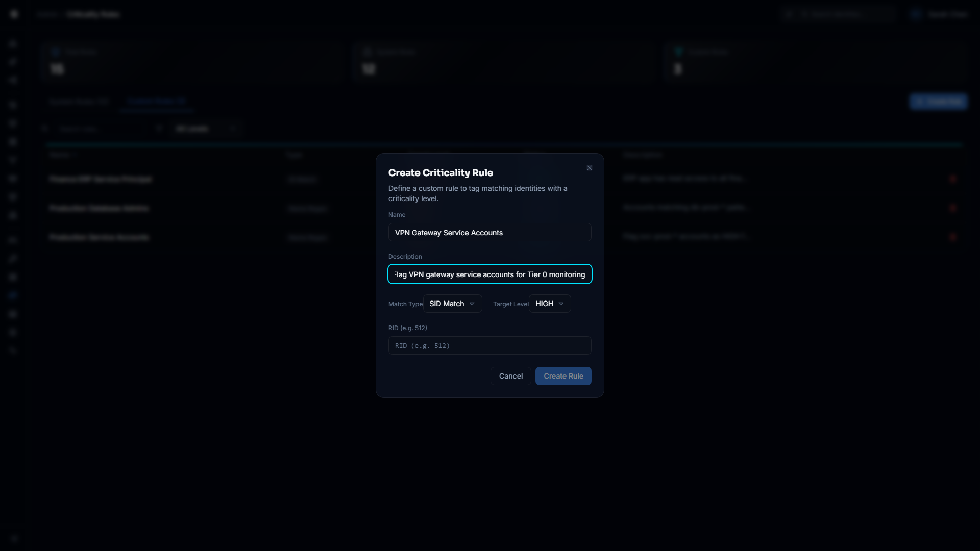Click inside the RID input field
The width and height of the screenshot is (980, 551).
click(x=489, y=345)
